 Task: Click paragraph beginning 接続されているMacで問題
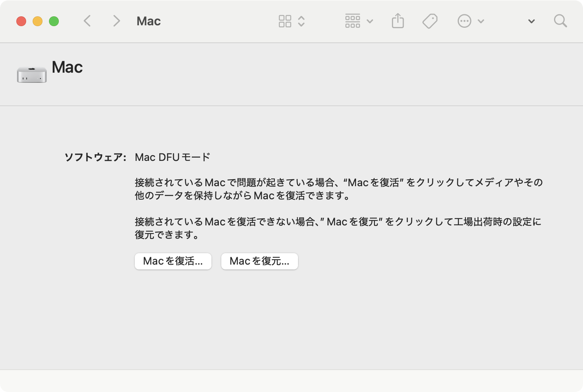click(339, 189)
